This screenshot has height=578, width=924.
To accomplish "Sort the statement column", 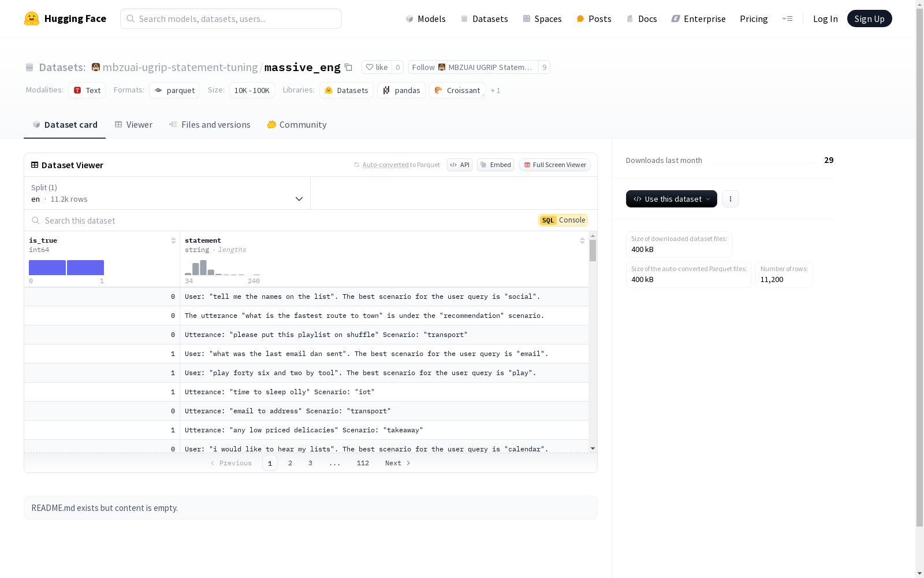I will click(x=582, y=240).
